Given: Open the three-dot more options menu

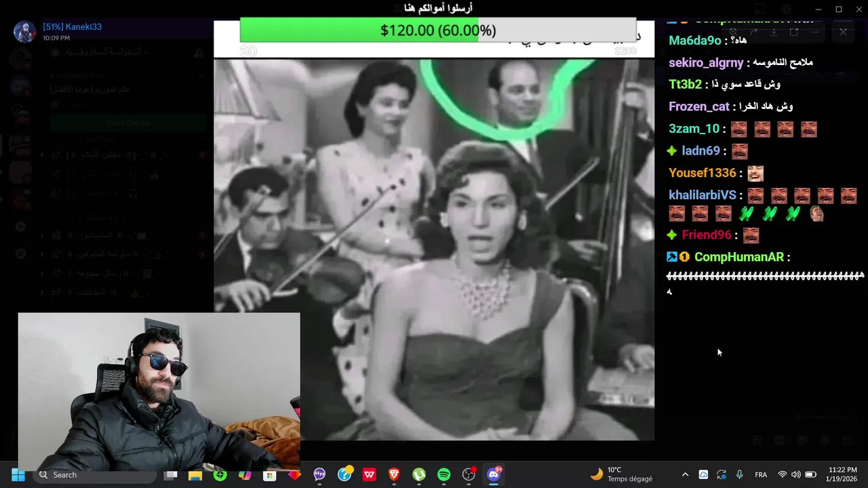Looking at the screenshot, I should point(814,32).
